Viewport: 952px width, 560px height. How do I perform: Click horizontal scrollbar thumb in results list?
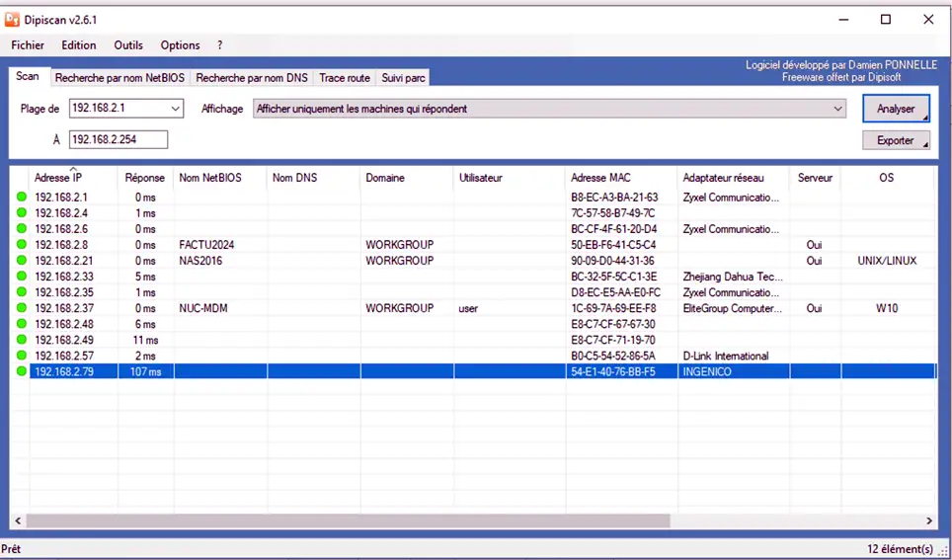pos(348,521)
